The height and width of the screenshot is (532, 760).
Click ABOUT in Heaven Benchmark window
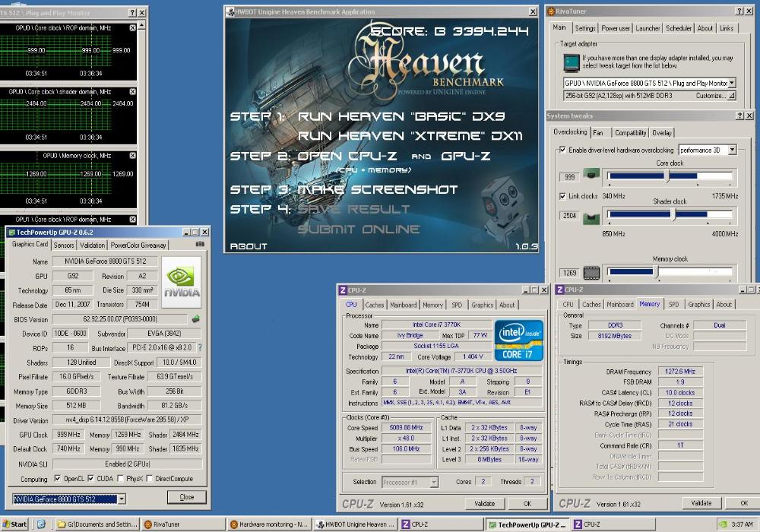point(249,246)
